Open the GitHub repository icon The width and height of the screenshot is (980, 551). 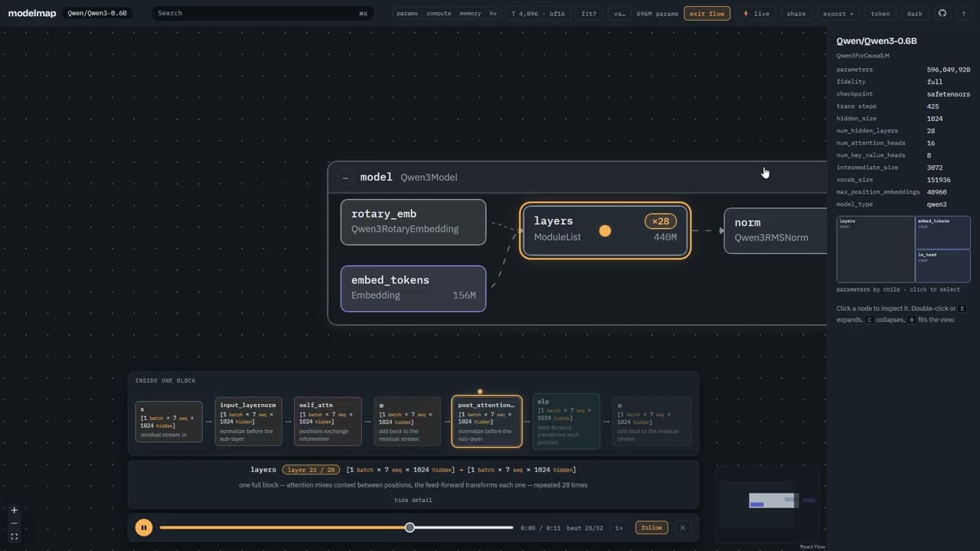942,14
